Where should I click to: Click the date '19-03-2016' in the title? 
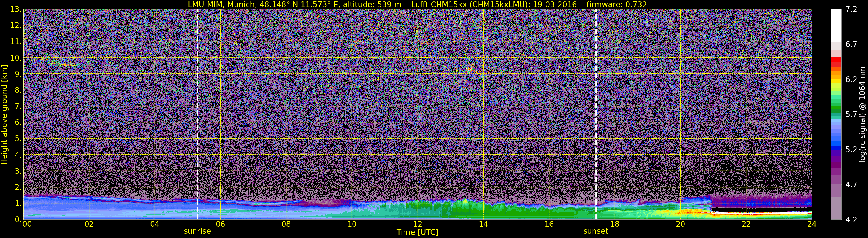pyautogui.click(x=555, y=4)
